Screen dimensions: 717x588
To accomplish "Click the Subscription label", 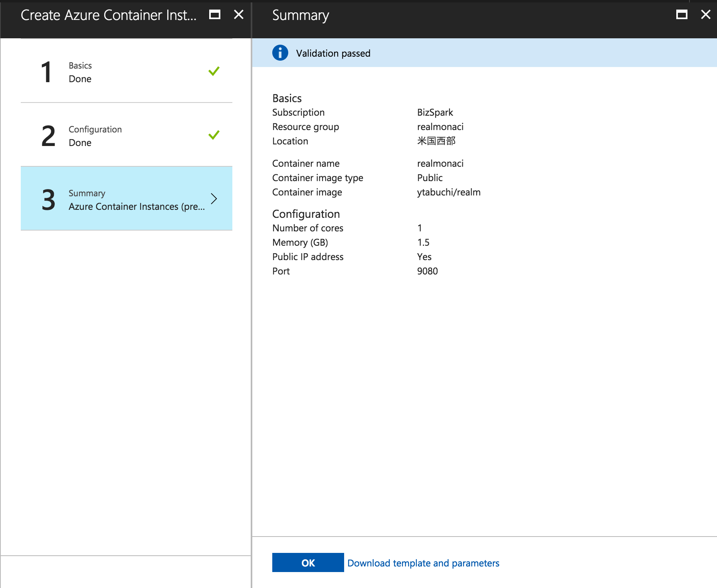I will [x=299, y=112].
